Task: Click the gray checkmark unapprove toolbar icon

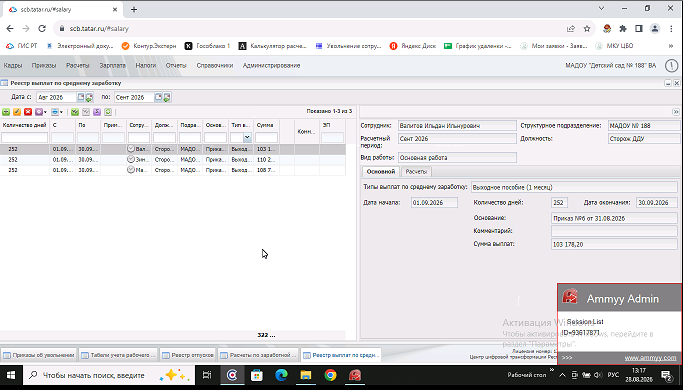Action: pyautogui.click(x=86, y=112)
